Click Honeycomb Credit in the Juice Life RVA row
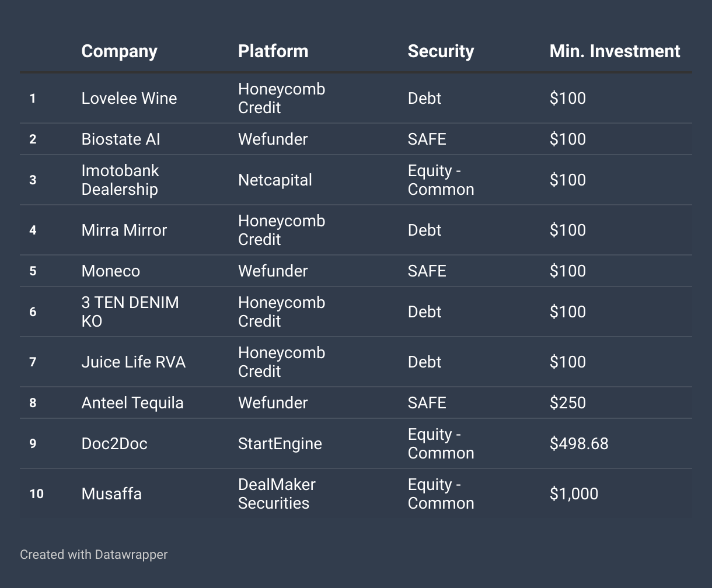The image size is (712, 588). pyautogui.click(x=281, y=362)
